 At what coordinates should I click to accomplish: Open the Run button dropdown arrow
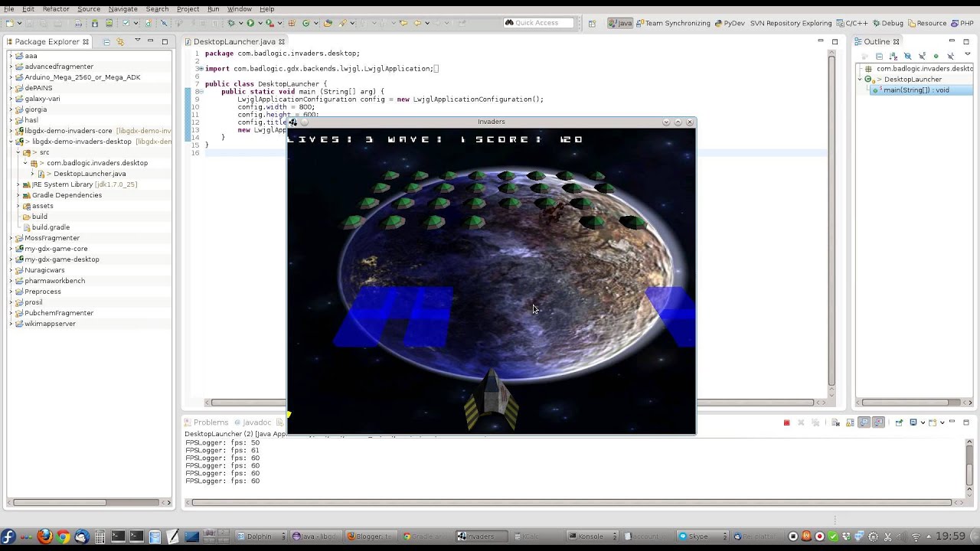[259, 23]
